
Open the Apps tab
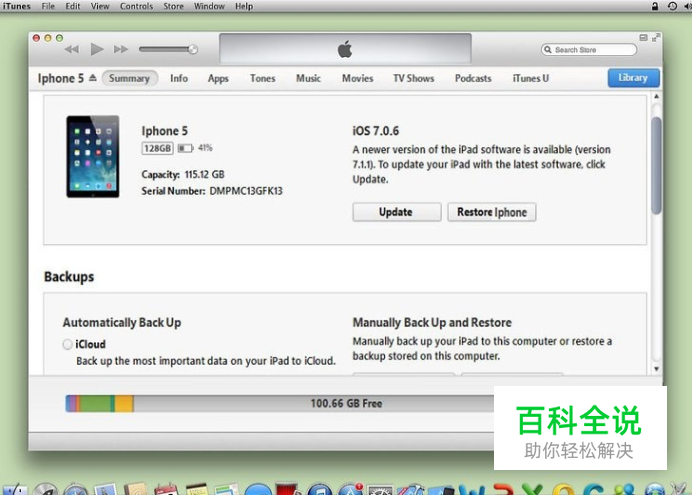coord(218,78)
